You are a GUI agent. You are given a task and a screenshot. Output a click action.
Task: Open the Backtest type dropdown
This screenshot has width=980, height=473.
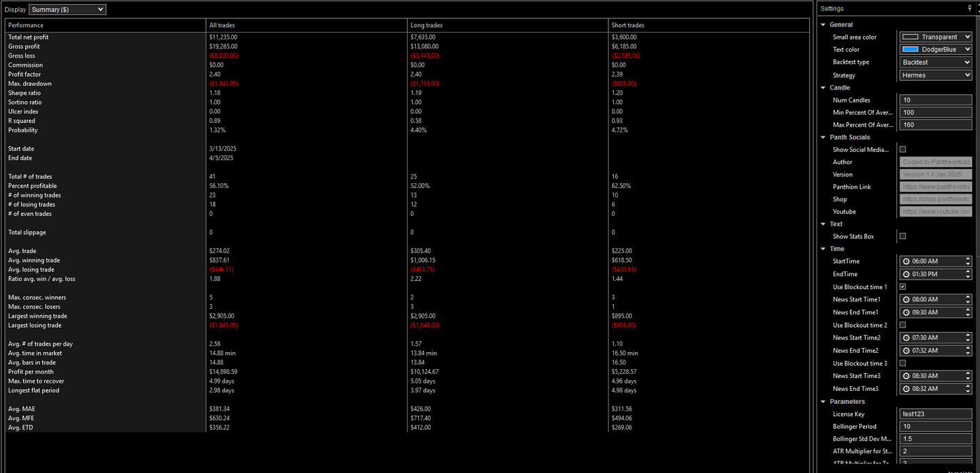point(935,62)
